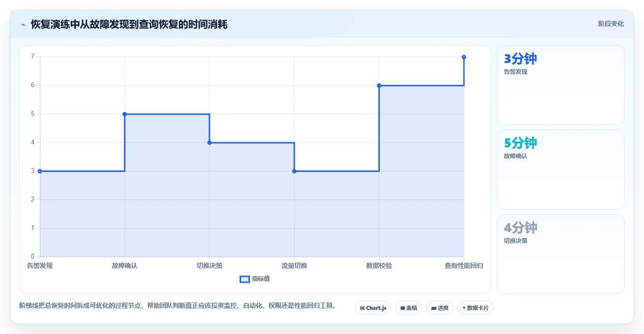644x334 pixels.
Task: Click the 故障确认 caption under 5分钟
Action: click(516, 156)
